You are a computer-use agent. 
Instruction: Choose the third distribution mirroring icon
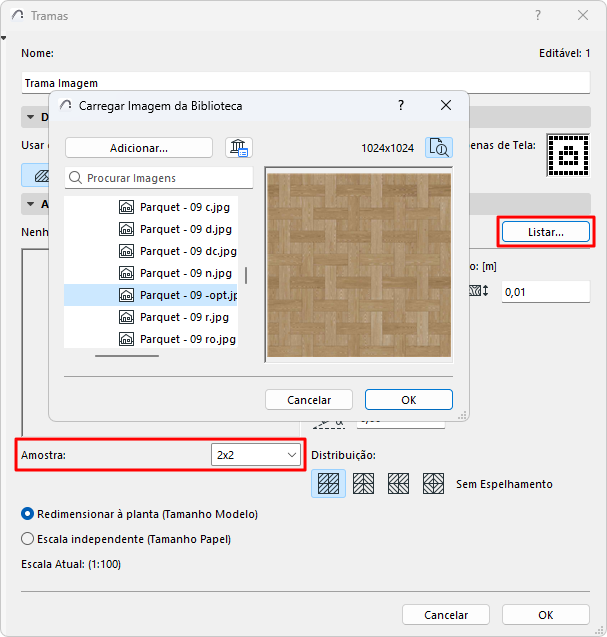pos(398,483)
